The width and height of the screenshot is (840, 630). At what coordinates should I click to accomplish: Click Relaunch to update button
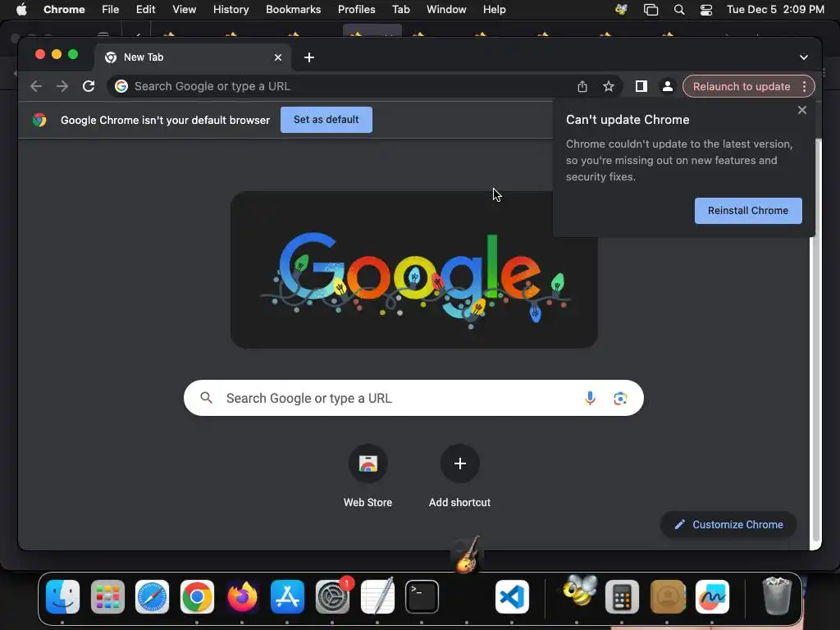[x=742, y=86]
